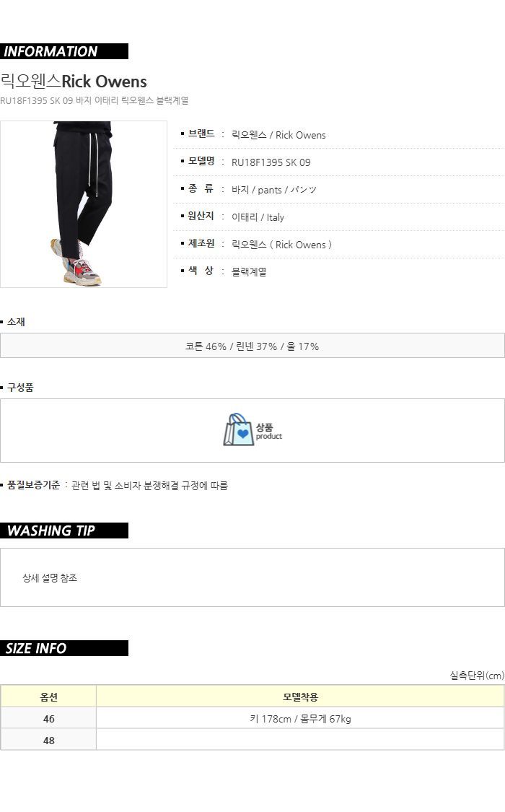This screenshot has height=812, width=505.
Task: Click the 옵션 column header
Action: coord(48,697)
